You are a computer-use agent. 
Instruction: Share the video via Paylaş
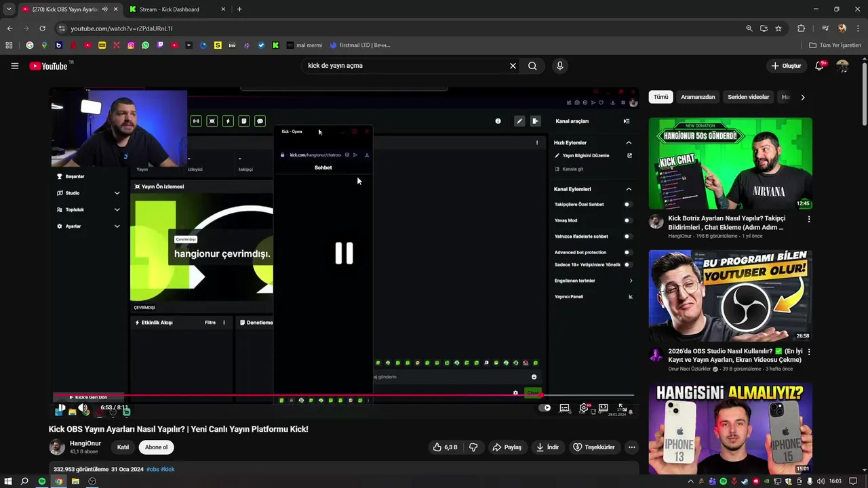tap(507, 447)
